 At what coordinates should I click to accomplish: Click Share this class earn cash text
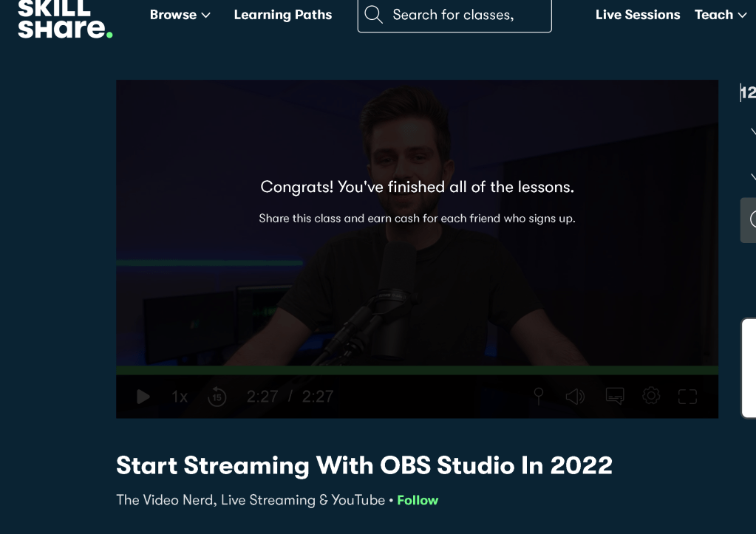[417, 219]
